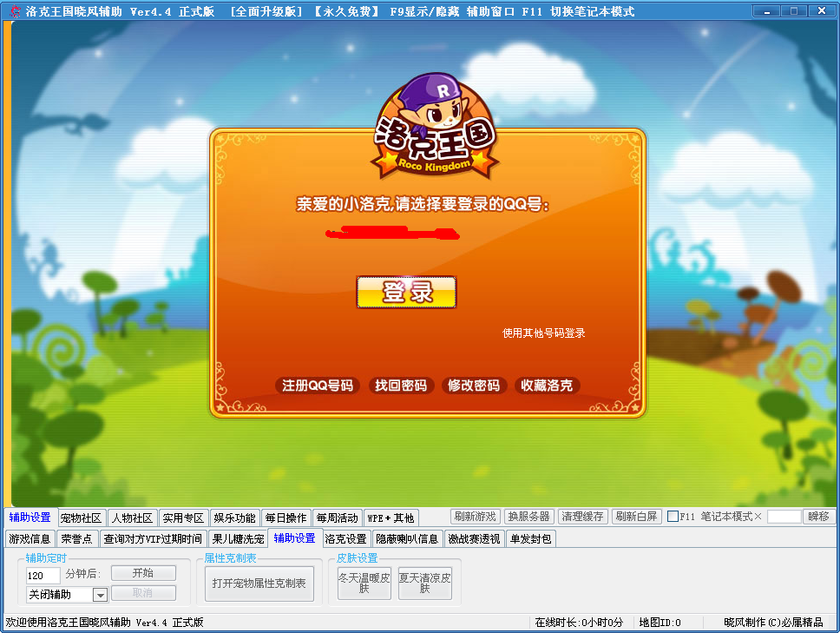This screenshot has width=840, height=633.
Task: Open the 每日操作 tab
Action: tap(286, 518)
